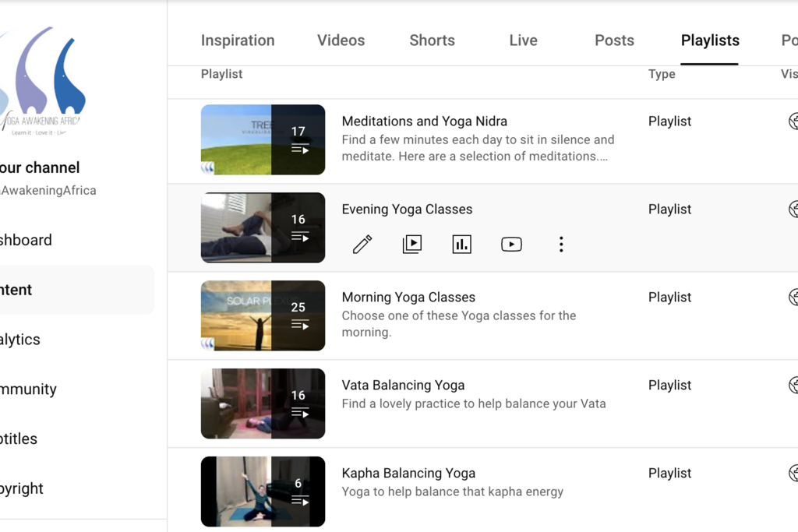Select the Posts tab
The height and width of the screenshot is (532, 798).
[x=614, y=41]
